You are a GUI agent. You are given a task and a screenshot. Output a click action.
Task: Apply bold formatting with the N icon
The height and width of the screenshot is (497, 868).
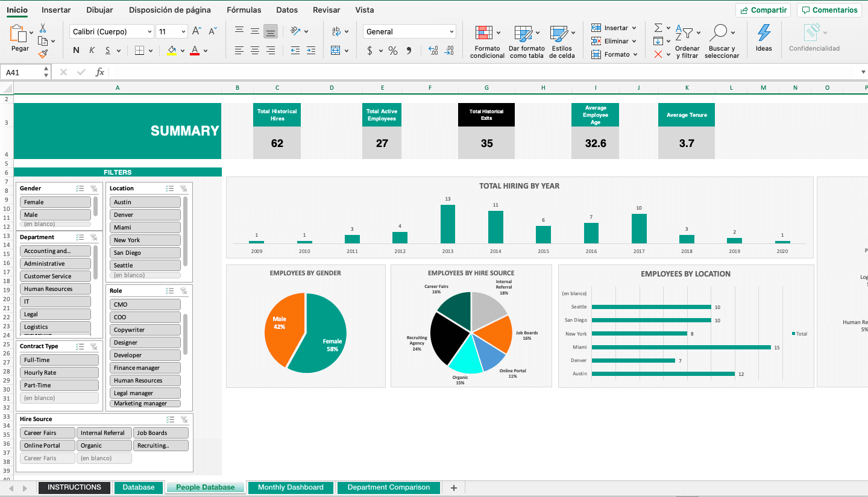point(75,50)
